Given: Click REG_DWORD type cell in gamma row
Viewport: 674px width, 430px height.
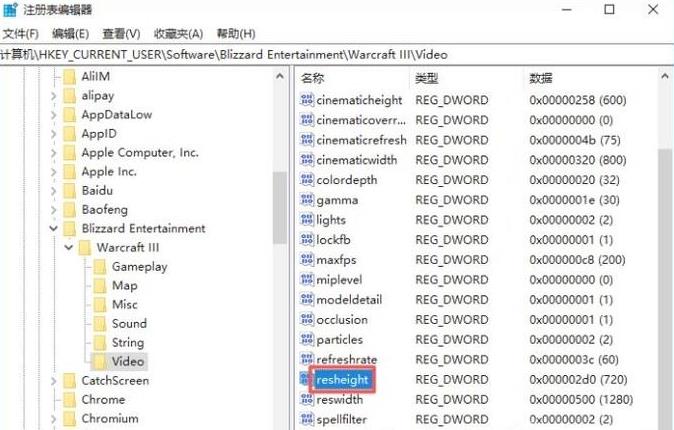Looking at the screenshot, I should click(x=452, y=200).
